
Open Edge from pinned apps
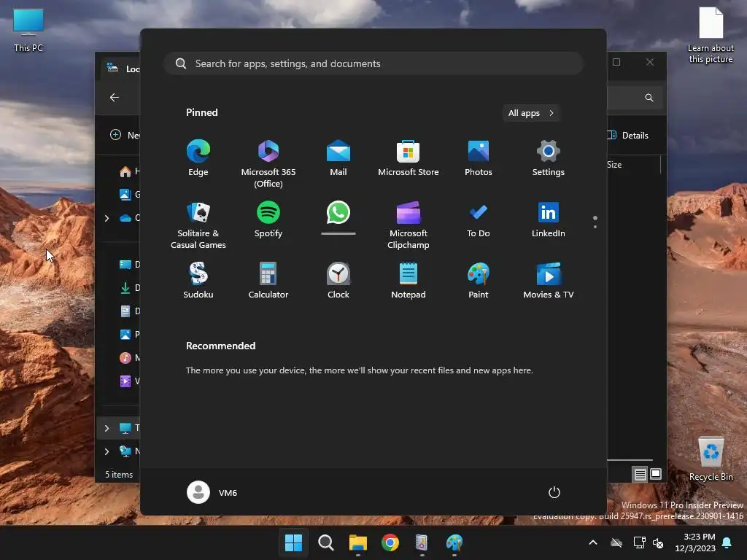[198, 158]
